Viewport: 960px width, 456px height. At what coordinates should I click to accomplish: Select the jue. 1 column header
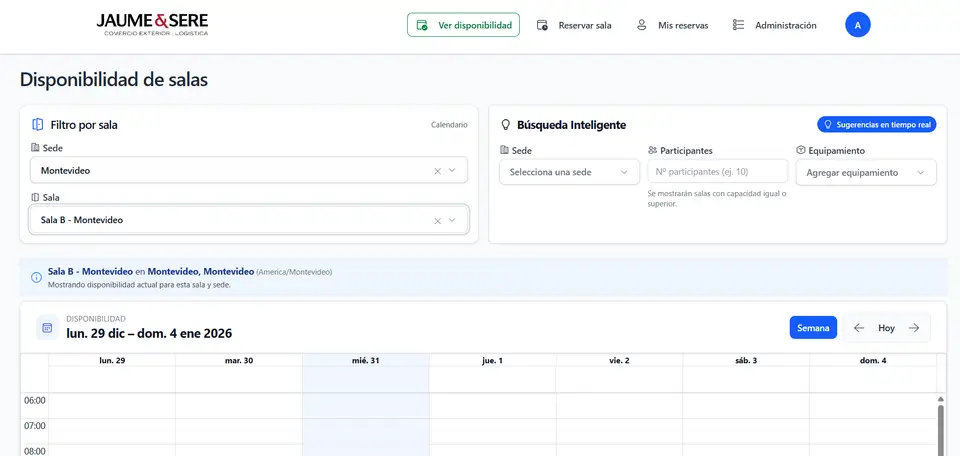(492, 361)
